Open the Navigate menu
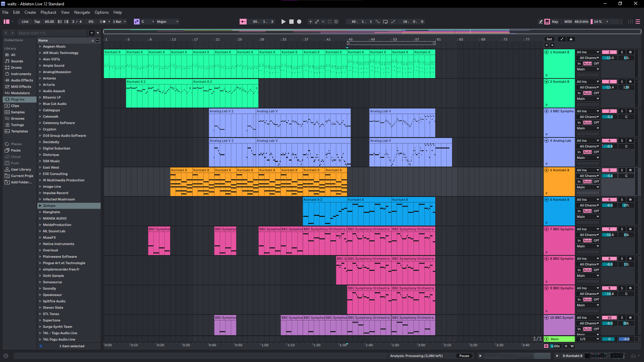This screenshot has height=362, width=644. pos(82,12)
